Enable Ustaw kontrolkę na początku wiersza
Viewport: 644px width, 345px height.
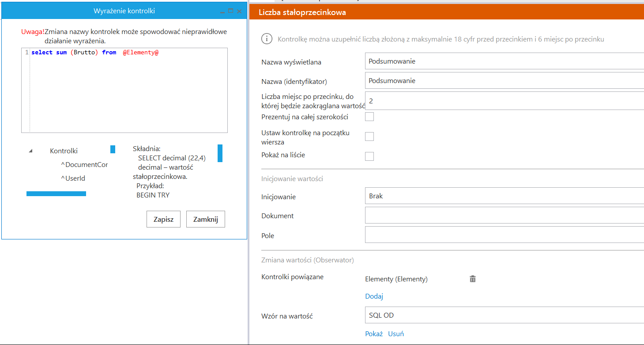[369, 136]
